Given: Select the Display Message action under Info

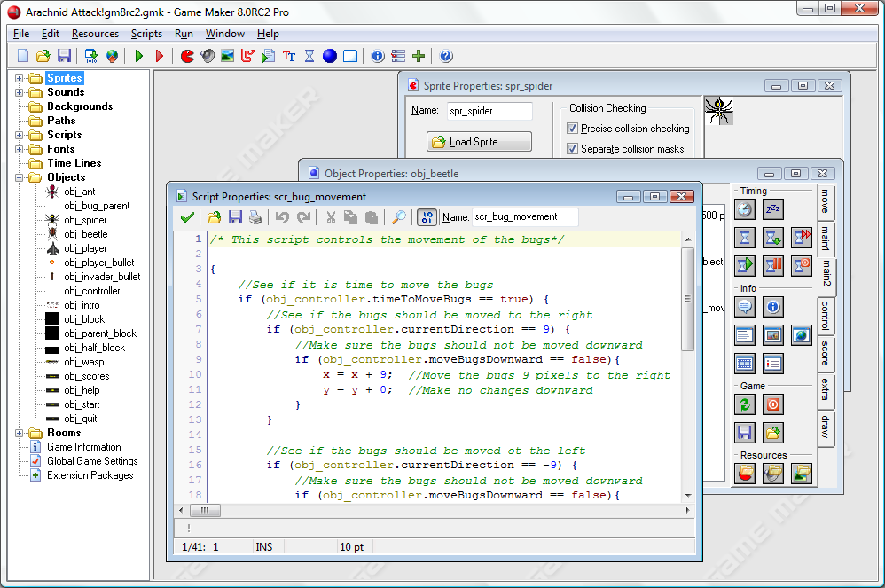Looking at the screenshot, I should coord(745,307).
